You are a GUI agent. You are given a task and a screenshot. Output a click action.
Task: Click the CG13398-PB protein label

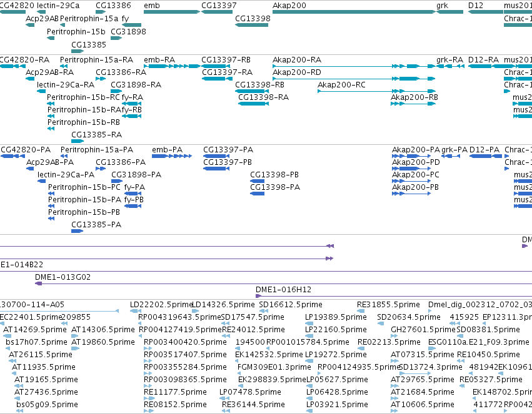(274, 175)
